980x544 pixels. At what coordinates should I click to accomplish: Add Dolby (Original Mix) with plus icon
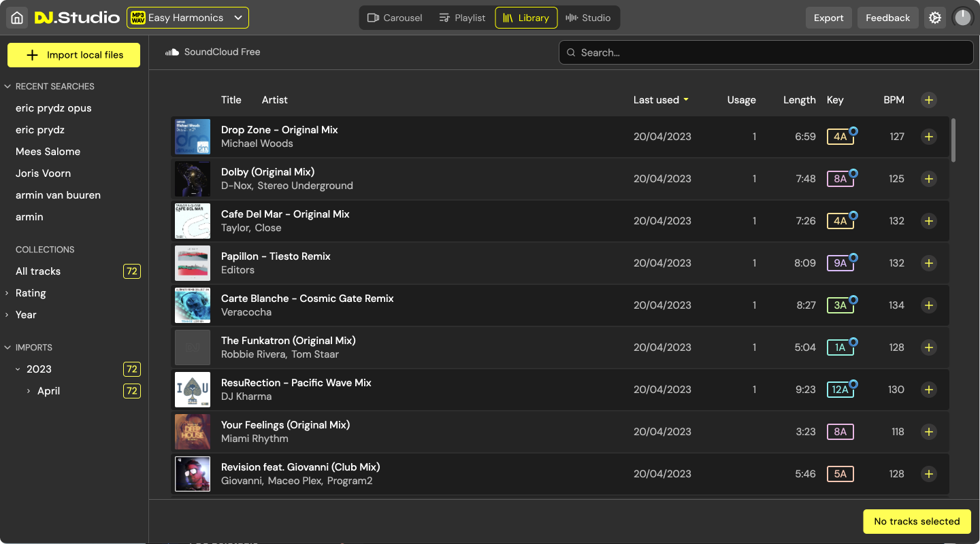(929, 179)
